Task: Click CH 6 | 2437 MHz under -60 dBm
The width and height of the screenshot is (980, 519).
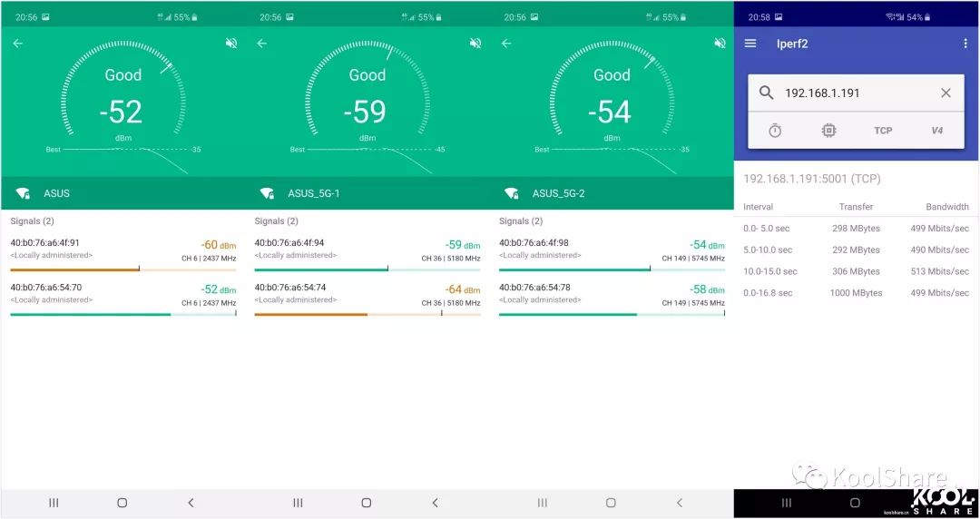Action: coord(209,259)
